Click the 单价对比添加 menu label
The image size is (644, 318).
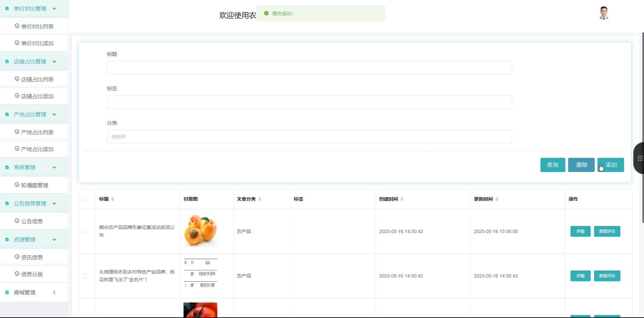coord(37,43)
